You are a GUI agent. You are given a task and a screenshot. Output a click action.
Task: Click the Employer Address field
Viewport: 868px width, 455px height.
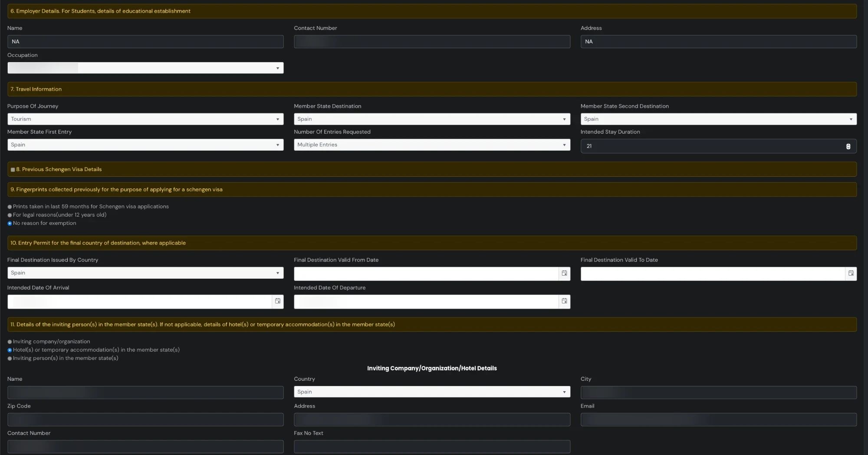click(x=719, y=42)
